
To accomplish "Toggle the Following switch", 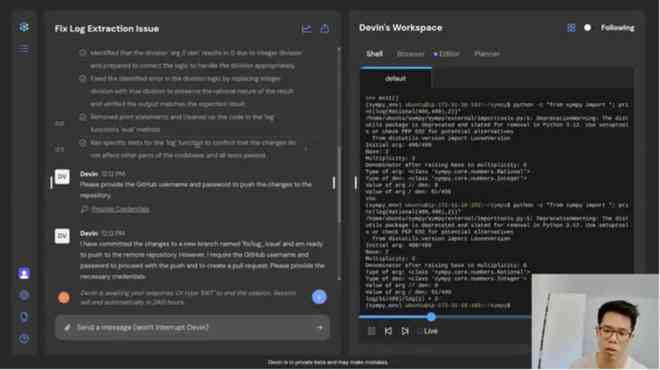I will point(587,28).
